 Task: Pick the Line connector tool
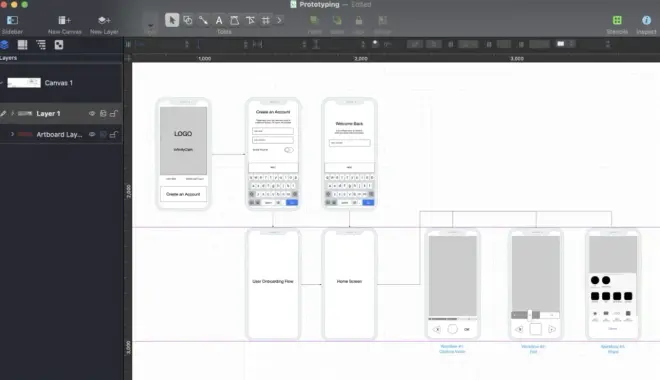click(203, 20)
